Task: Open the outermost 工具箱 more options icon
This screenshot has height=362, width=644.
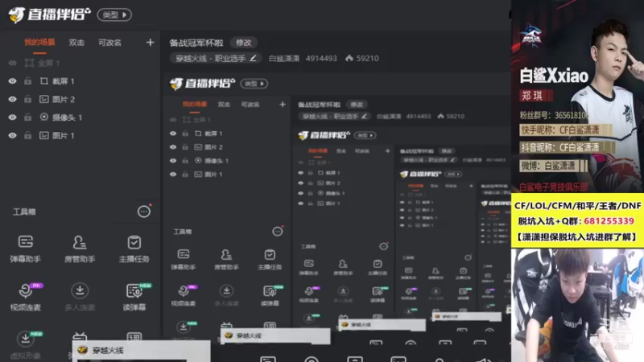Action: pos(144,212)
